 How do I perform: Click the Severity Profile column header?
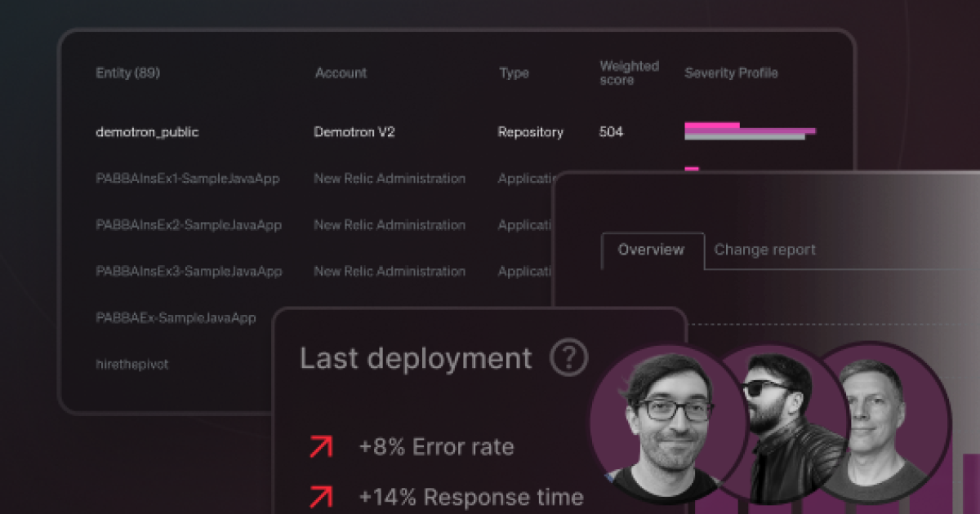[731, 73]
